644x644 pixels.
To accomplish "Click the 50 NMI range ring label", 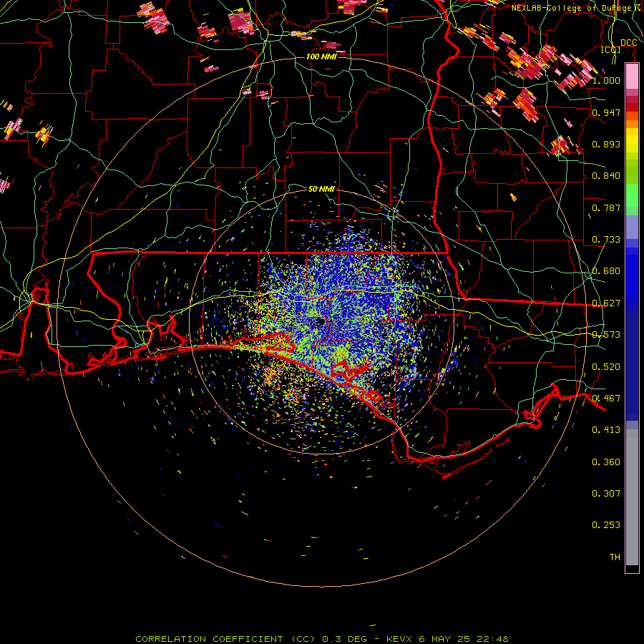I will click(x=321, y=189).
